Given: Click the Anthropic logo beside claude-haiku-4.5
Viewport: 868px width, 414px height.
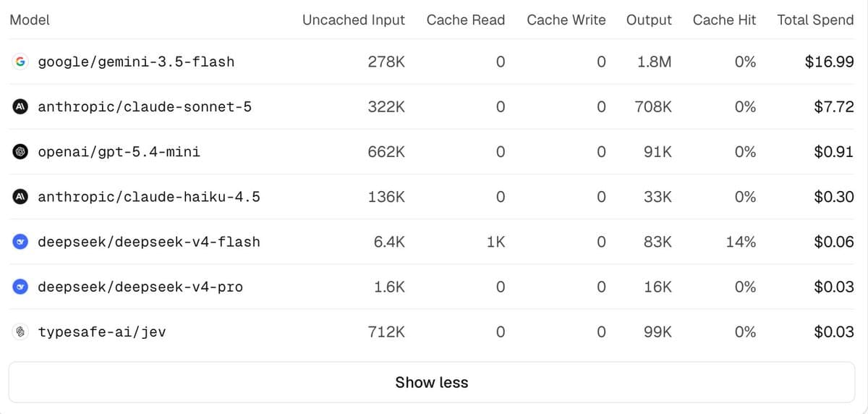Looking at the screenshot, I should (21, 197).
